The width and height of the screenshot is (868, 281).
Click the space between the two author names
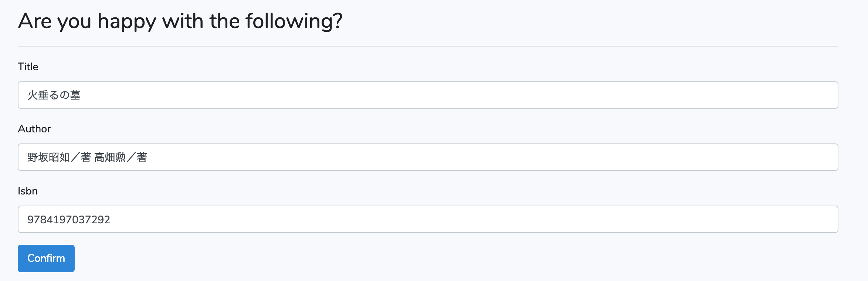click(x=93, y=157)
